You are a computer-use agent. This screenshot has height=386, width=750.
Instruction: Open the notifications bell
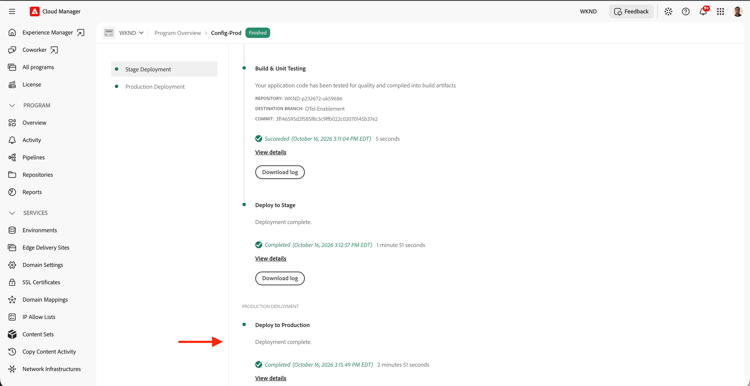[703, 11]
